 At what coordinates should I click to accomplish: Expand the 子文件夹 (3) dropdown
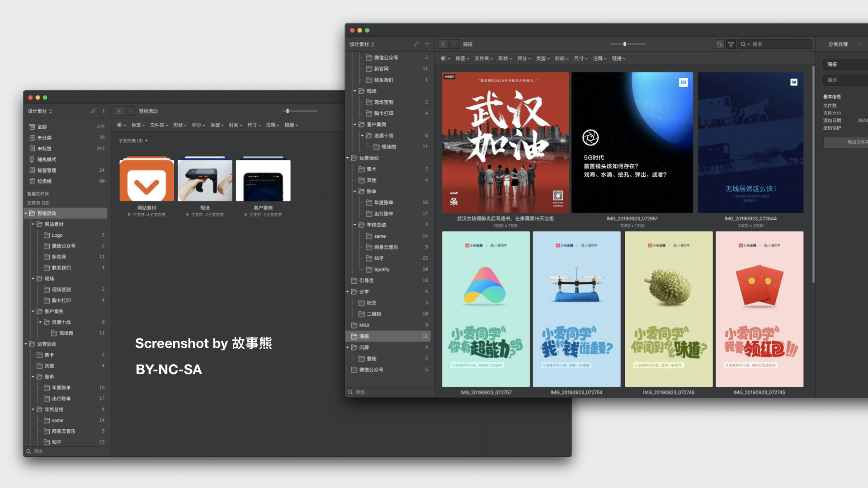pos(133,141)
